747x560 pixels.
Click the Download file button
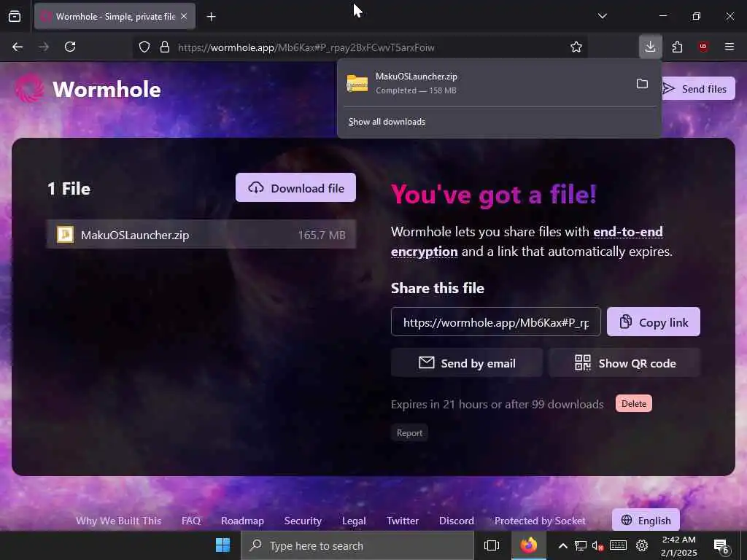click(x=295, y=187)
